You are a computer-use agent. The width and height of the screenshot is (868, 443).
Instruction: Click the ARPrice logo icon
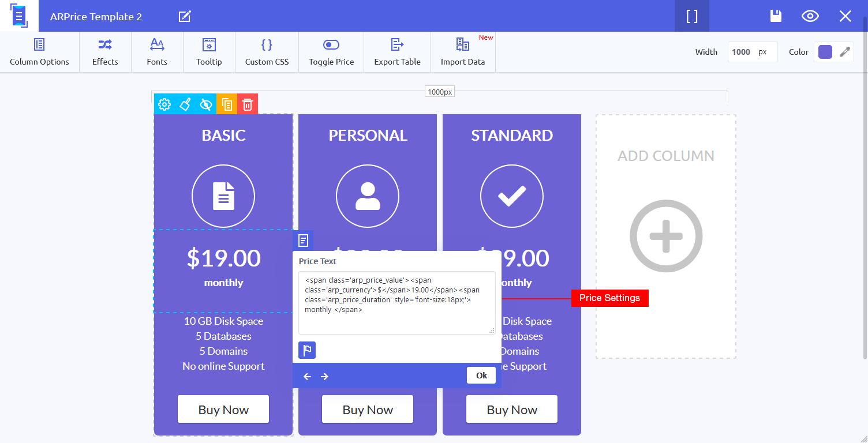19,16
